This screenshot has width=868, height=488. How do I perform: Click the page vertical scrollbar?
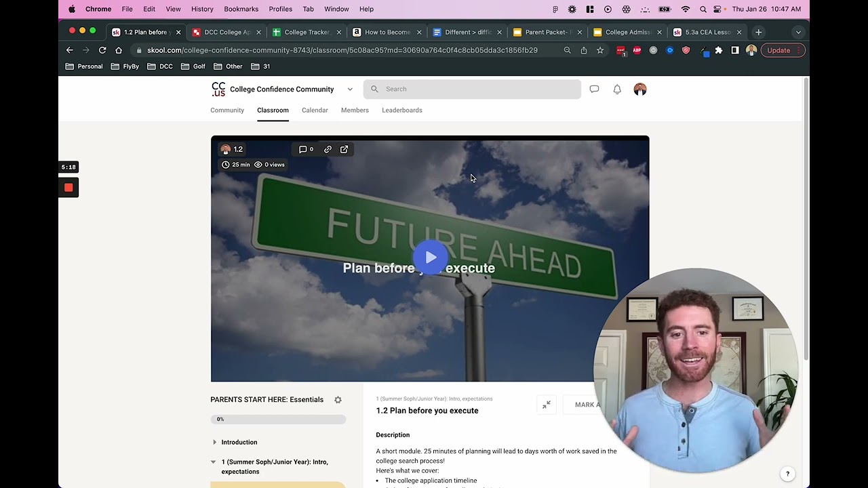(806, 218)
